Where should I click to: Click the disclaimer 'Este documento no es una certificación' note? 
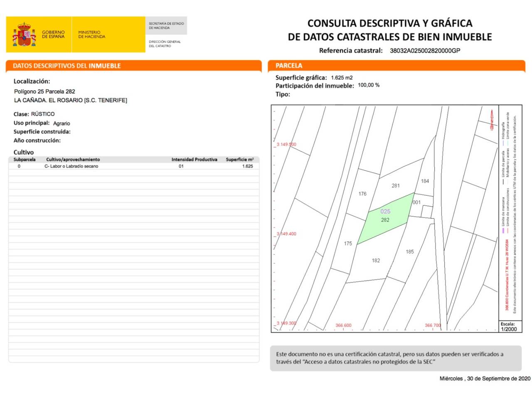coord(395,358)
